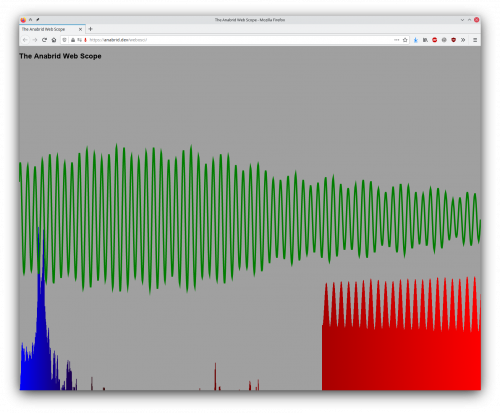Click the forward navigation arrow

[35, 40]
